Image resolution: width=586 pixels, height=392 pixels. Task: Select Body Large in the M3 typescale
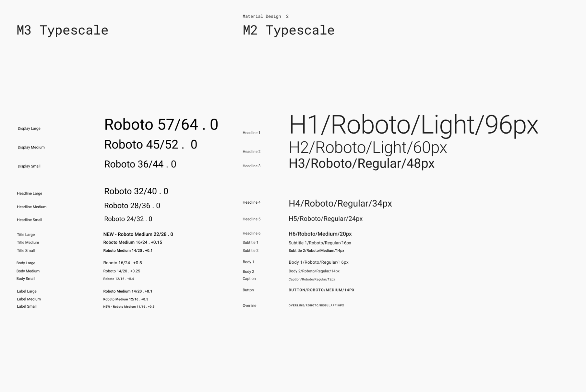26,263
